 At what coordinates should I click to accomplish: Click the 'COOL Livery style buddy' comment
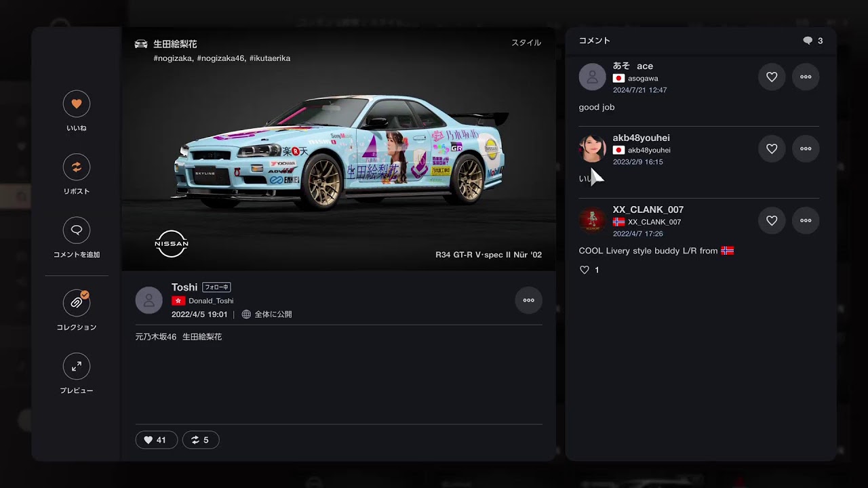(656, 251)
